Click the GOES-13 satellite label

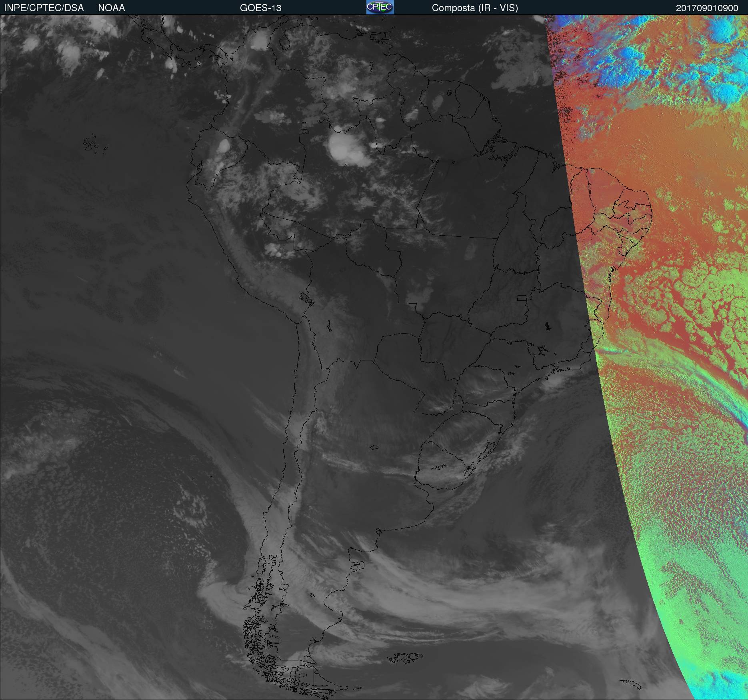point(261,8)
